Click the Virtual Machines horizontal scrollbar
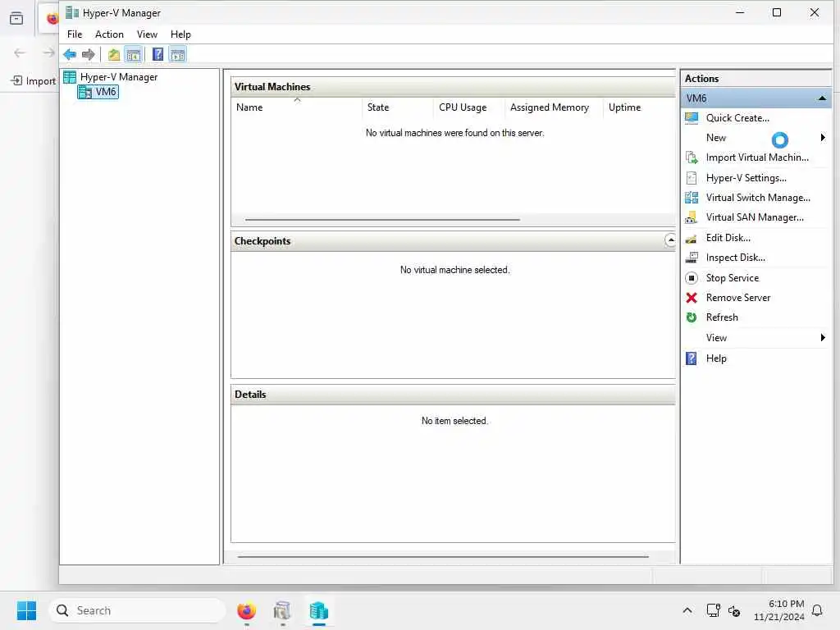 382,220
